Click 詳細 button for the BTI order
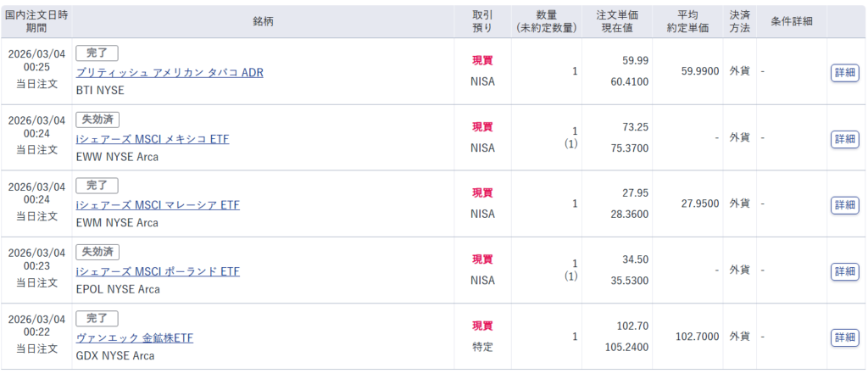Viewport: 868px width, 379px height. pos(844,72)
